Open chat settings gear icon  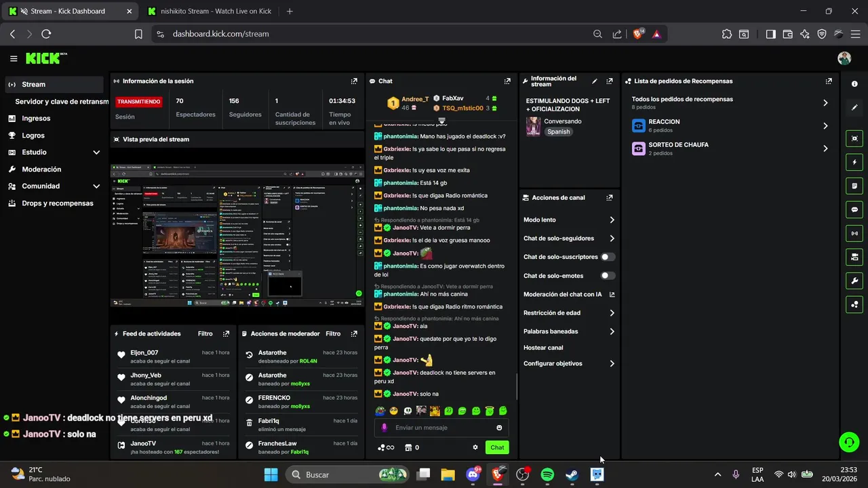coord(475,447)
